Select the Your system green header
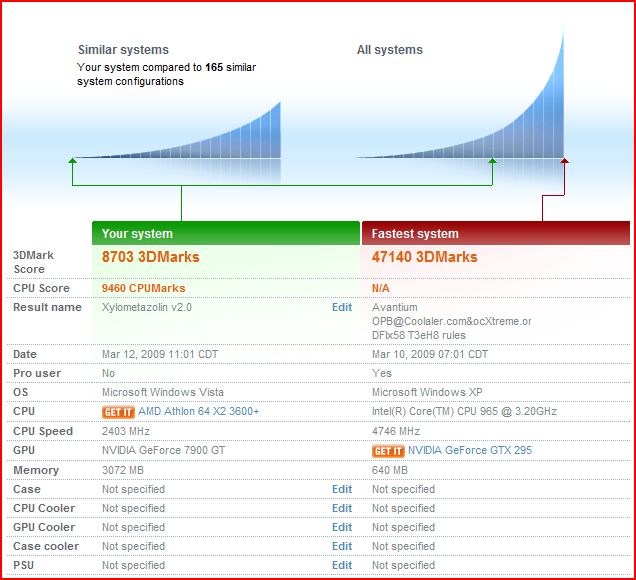Image resolution: width=636 pixels, height=580 pixels. [226, 233]
